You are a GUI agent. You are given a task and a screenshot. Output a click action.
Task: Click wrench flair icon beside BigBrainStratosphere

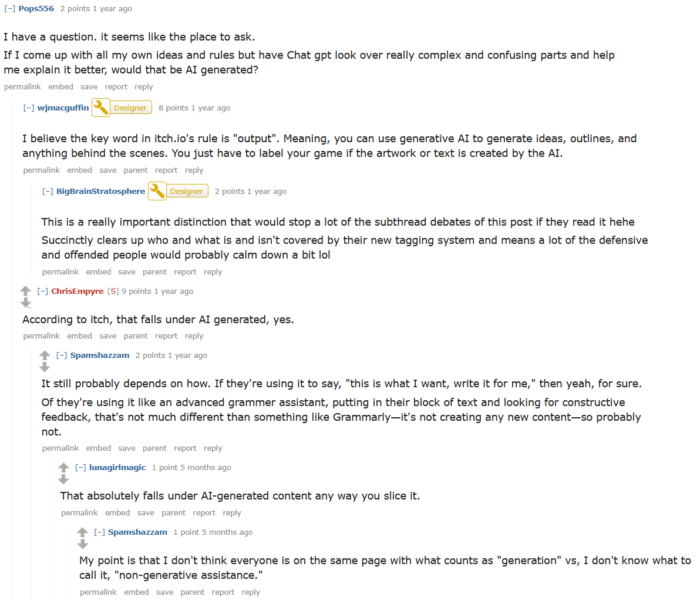[157, 191]
